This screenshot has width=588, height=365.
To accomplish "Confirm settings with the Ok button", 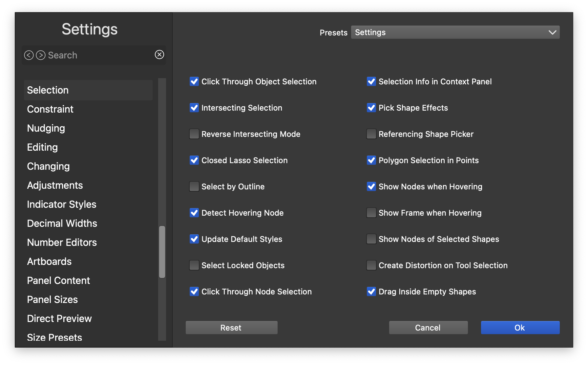I will [x=520, y=328].
